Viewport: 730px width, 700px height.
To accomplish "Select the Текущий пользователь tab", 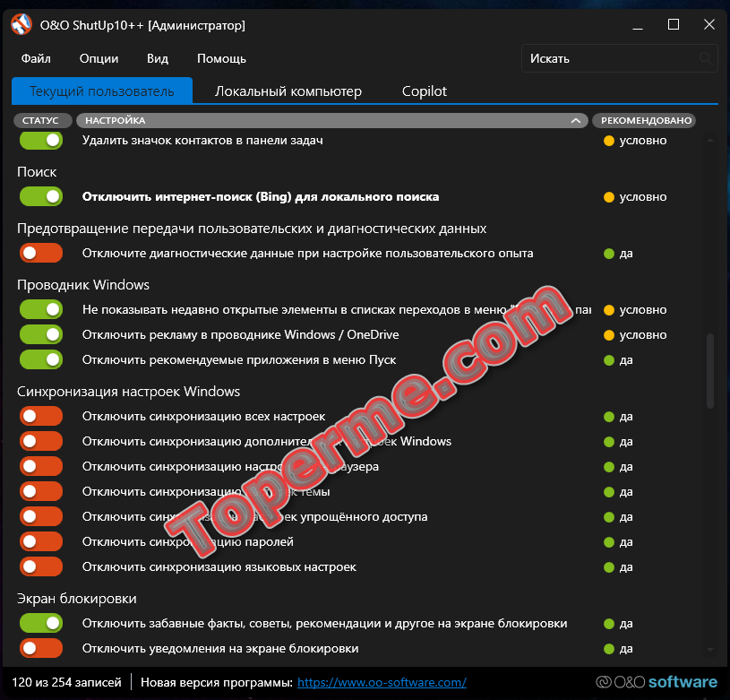I will pos(102,91).
